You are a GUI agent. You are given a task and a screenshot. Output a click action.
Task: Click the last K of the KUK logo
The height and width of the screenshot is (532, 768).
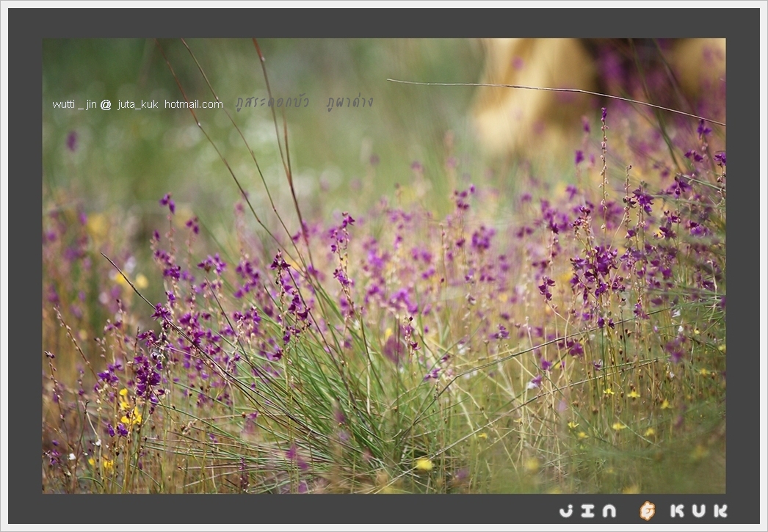pos(720,511)
